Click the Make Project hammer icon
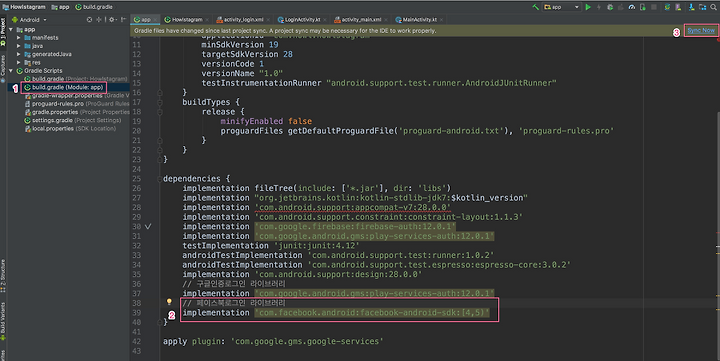This screenshot has width=720, height=361. [535, 7]
